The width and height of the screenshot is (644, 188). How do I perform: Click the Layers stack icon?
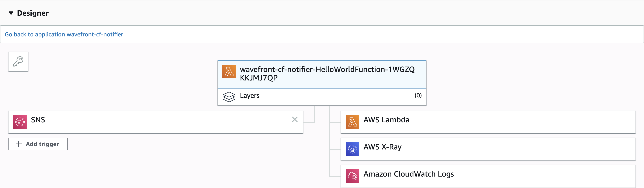click(x=229, y=97)
